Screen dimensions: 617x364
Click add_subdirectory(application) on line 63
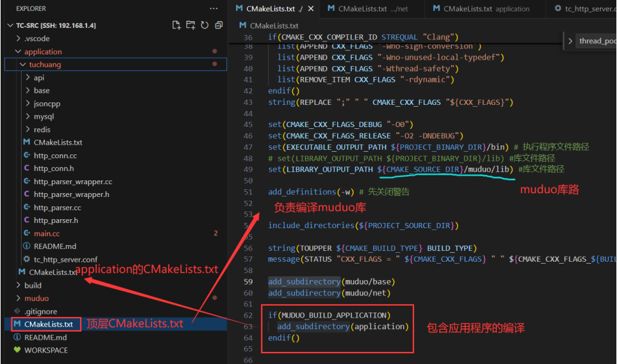(343, 327)
